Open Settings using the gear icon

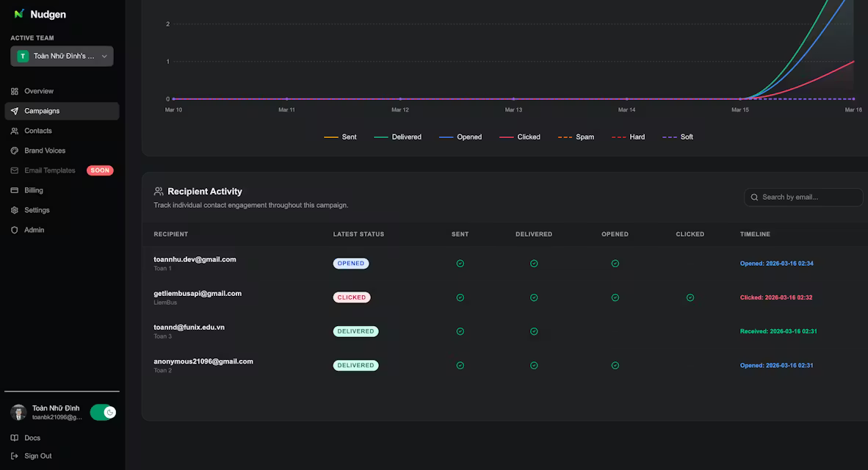coord(13,209)
